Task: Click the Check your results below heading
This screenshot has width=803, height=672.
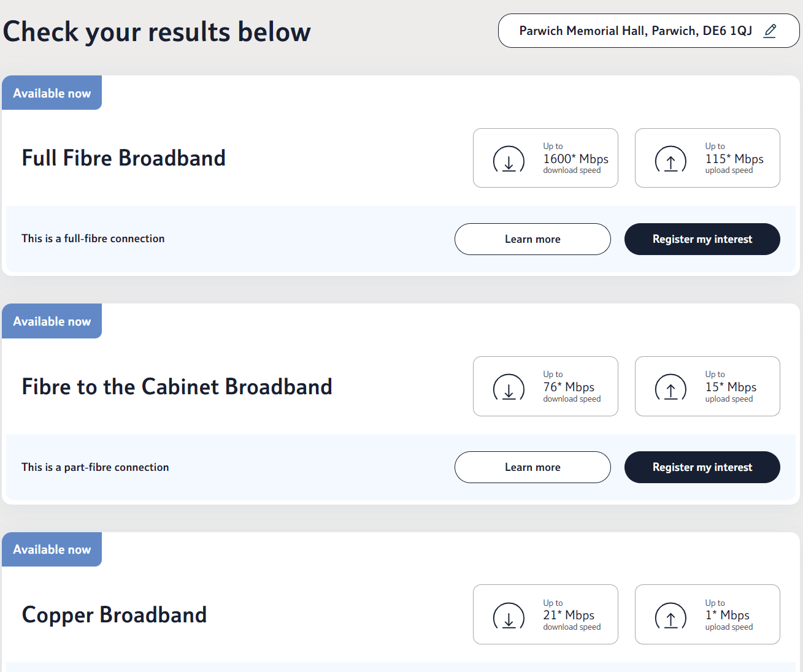Action: 156,31
